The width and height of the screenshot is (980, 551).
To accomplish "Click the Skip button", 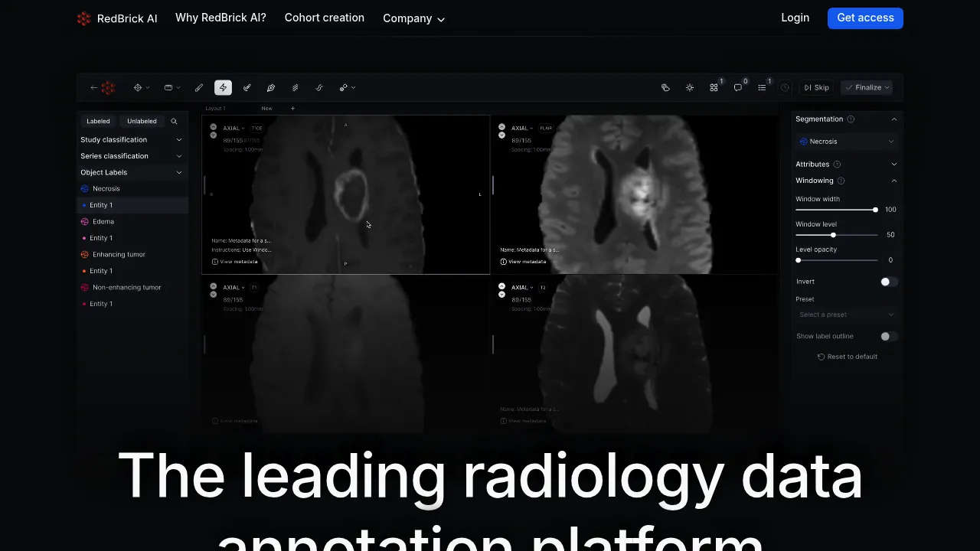I will pyautogui.click(x=816, y=88).
